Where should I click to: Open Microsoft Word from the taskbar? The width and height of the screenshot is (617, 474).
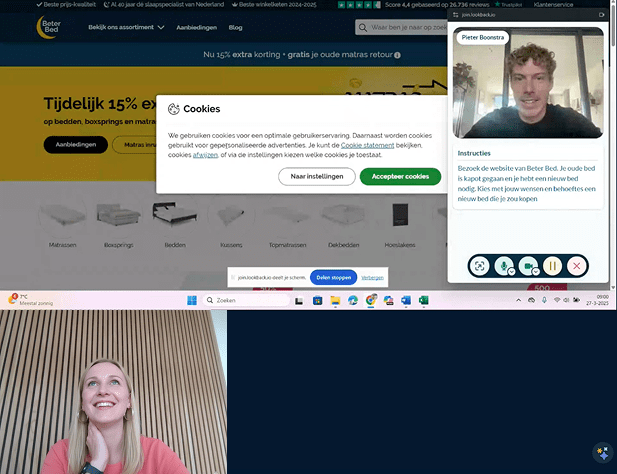[406, 301]
